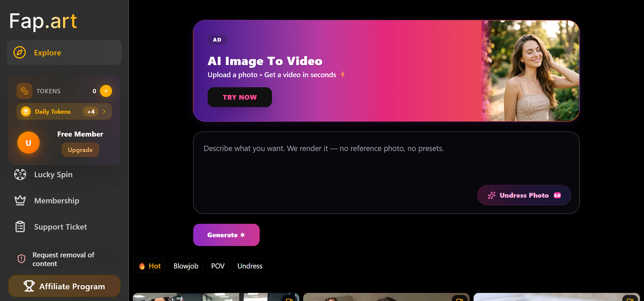
Task: Click the Explore compass icon
Action: coord(20,53)
